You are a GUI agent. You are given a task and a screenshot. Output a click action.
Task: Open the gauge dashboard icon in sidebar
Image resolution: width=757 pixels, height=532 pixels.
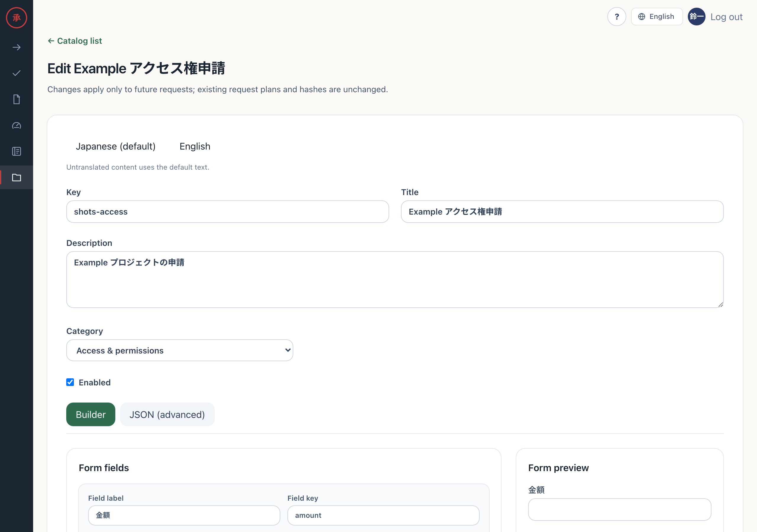pos(17,125)
